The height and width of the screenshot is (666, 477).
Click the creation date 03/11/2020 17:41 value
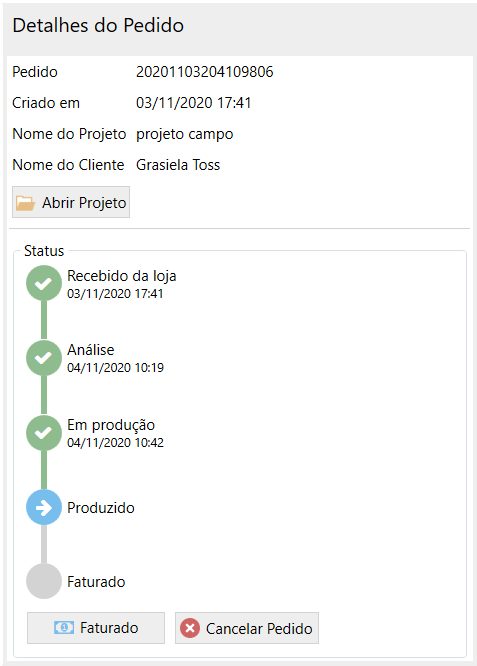194,103
